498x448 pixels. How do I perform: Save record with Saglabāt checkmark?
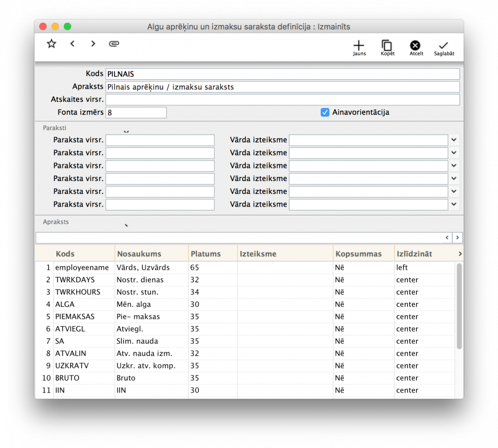(x=444, y=47)
